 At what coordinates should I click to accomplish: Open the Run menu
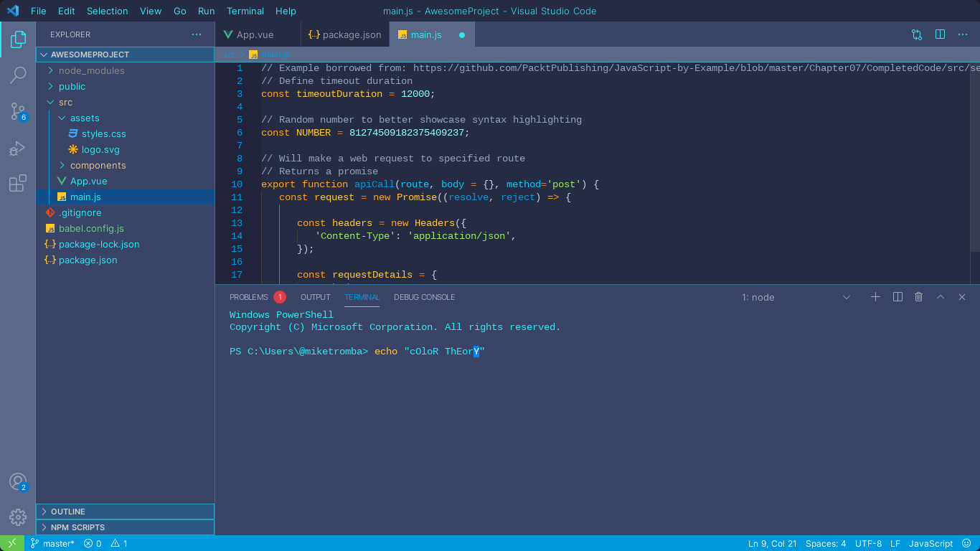pyautogui.click(x=207, y=11)
